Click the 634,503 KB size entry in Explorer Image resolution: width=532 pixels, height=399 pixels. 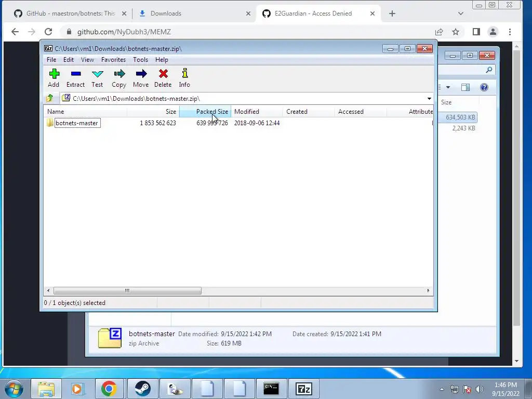pyautogui.click(x=460, y=117)
